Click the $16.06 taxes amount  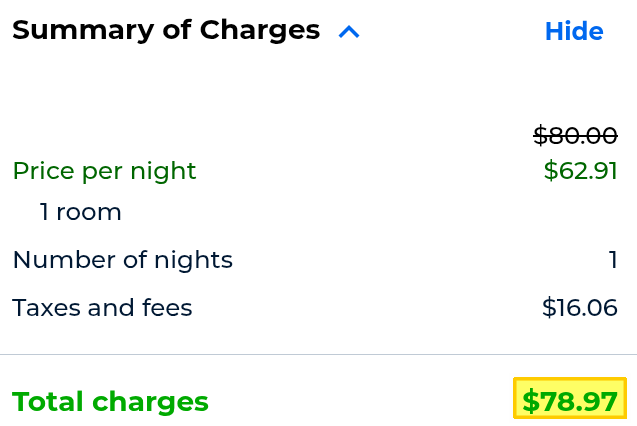click(580, 308)
